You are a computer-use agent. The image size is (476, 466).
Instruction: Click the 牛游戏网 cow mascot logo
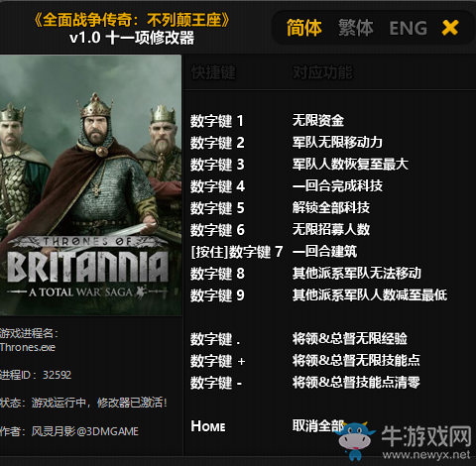356,440
